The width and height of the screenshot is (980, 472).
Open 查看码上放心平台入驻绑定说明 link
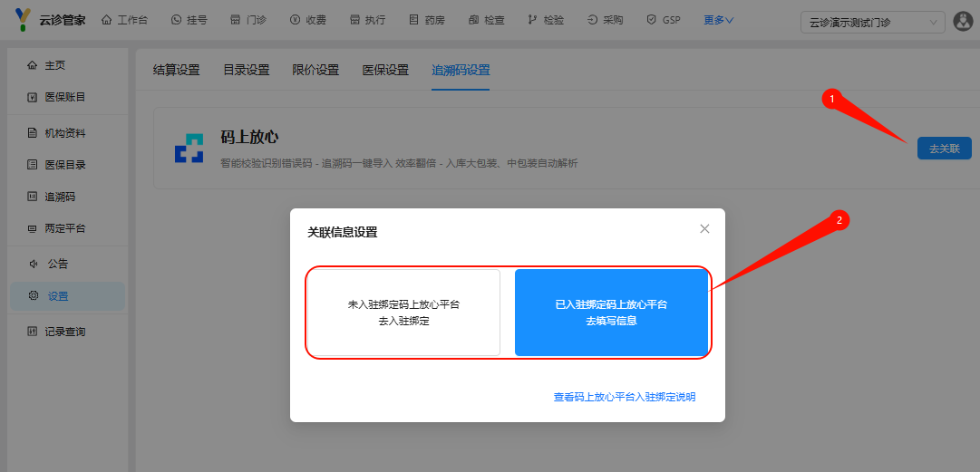pyautogui.click(x=625, y=397)
